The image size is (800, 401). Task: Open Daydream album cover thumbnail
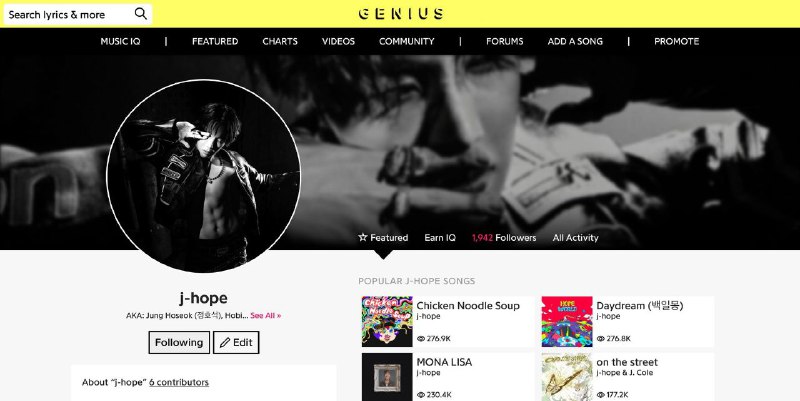567,321
